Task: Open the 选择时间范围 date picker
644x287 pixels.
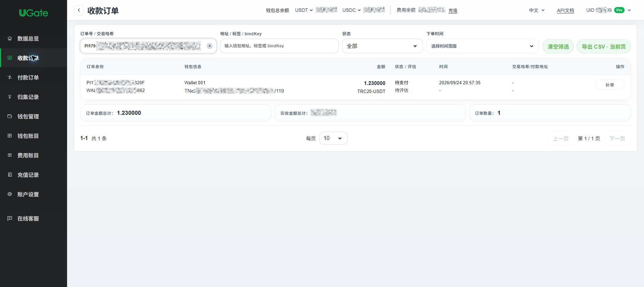Action: (482, 46)
